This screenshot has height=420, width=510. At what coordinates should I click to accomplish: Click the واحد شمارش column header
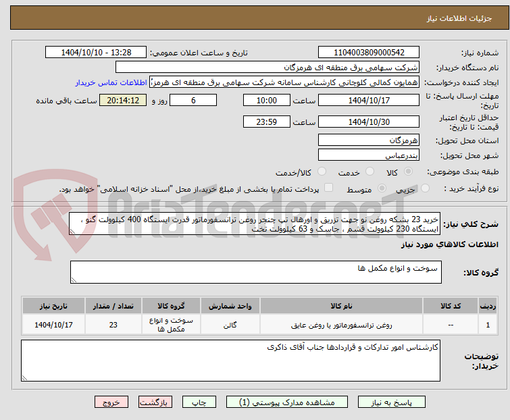pos(230,306)
